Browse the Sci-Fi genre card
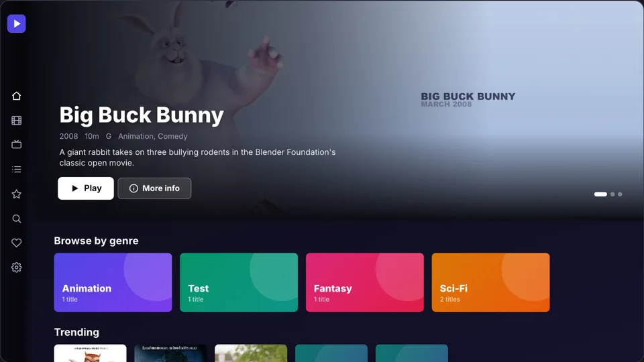Screen dimensions: 644x362 (x=490, y=282)
